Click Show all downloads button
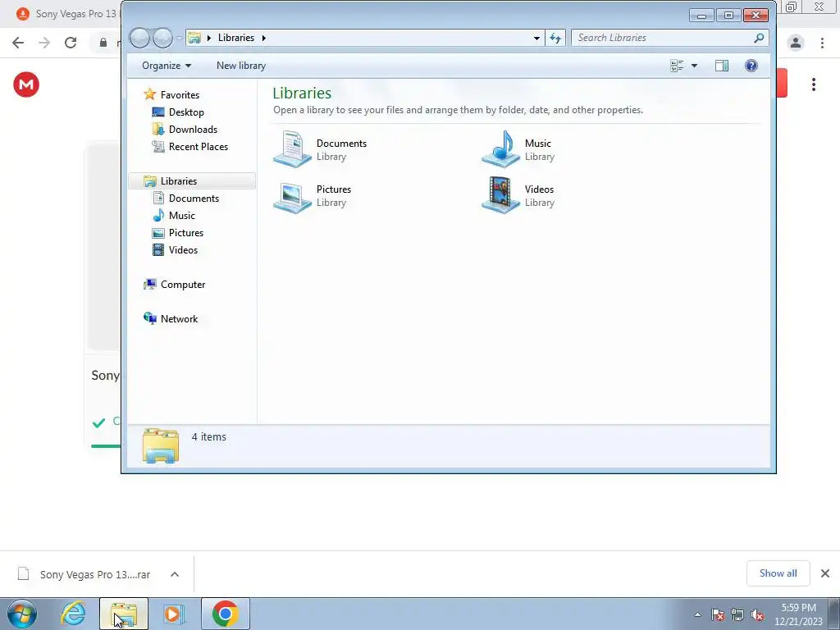 coord(778,573)
